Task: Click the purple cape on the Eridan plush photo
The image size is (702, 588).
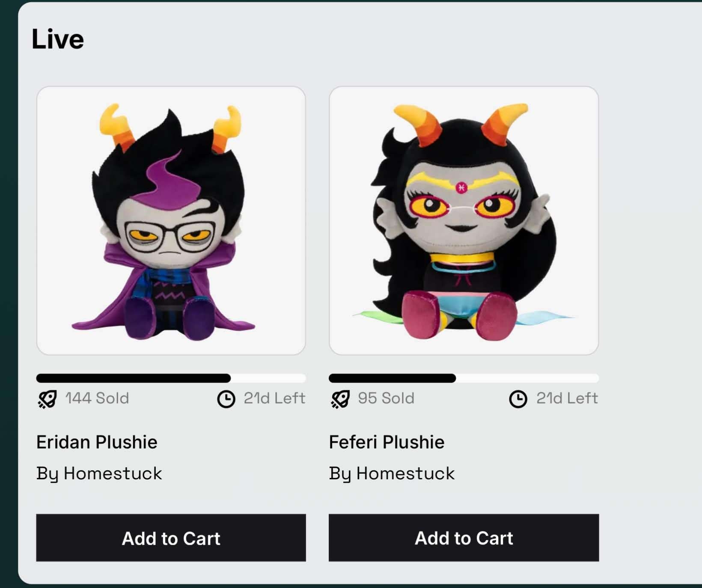Action: (113, 300)
